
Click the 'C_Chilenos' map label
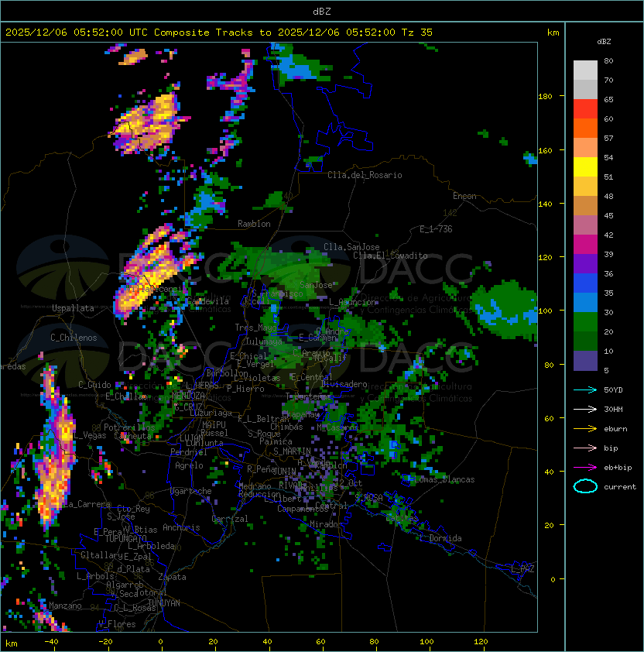point(74,338)
